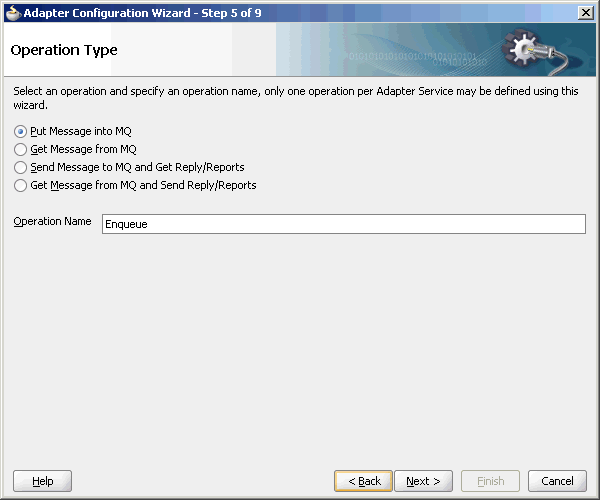
Task: Focus the Operation Name text field containing Enqueue
Action: (x=344, y=224)
